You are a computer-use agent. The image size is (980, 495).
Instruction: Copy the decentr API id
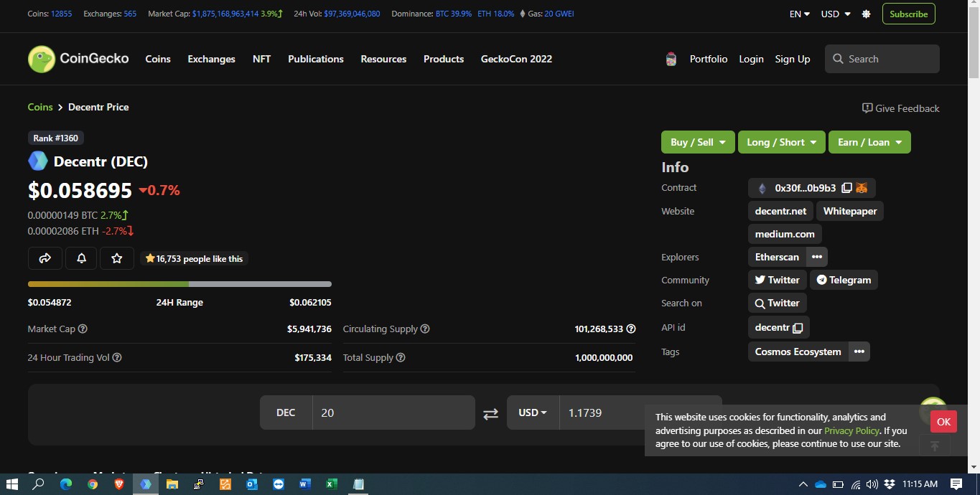click(797, 328)
